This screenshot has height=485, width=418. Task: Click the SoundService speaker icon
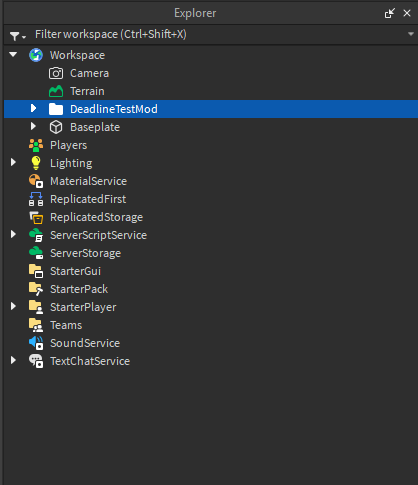point(36,343)
